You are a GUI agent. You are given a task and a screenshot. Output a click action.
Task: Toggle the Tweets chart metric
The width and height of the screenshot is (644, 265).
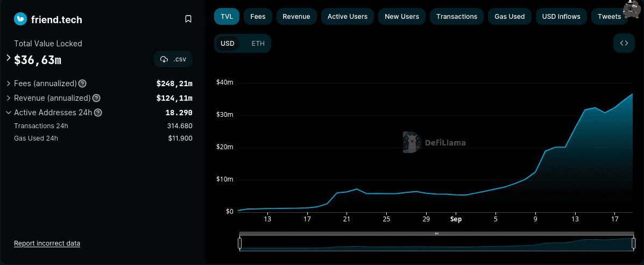click(609, 17)
